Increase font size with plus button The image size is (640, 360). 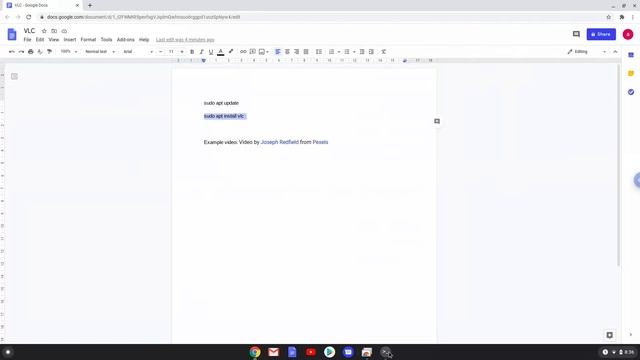pos(182,52)
